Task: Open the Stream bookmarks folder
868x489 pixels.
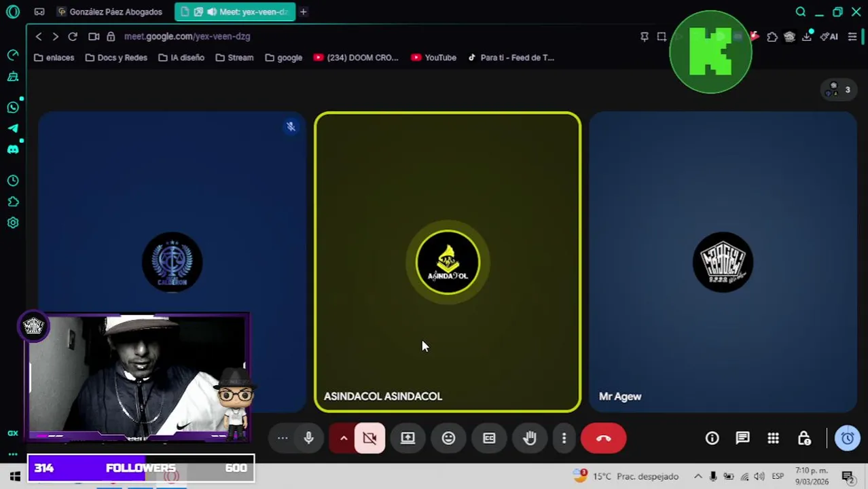Action: (234, 58)
